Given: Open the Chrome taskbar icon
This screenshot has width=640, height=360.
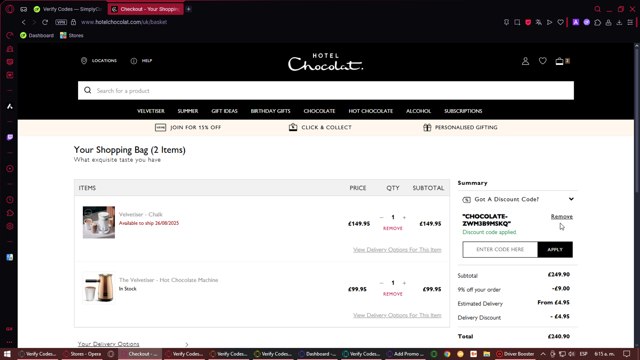Looking at the screenshot, I should coord(447,354).
